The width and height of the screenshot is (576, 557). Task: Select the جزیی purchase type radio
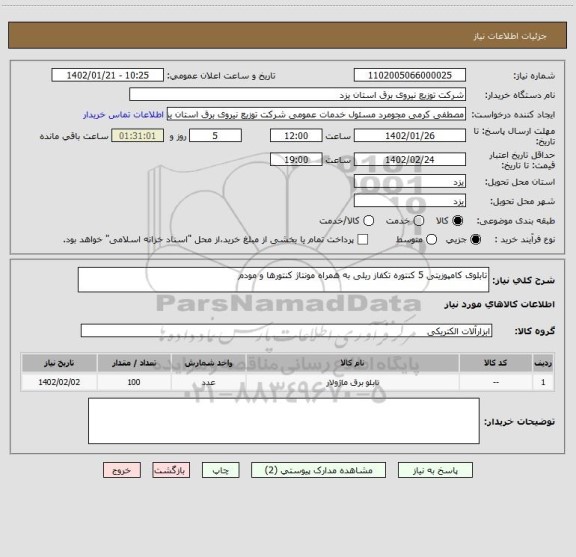pos(476,240)
